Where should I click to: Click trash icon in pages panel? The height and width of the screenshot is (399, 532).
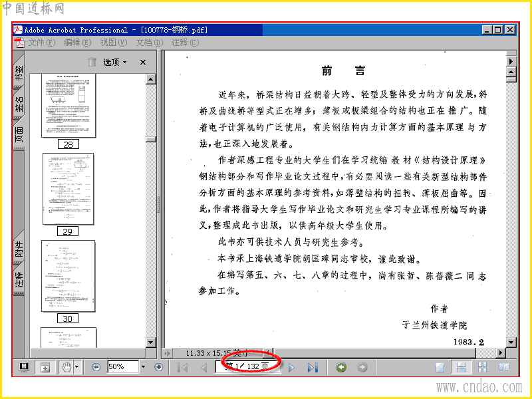[x=92, y=62]
